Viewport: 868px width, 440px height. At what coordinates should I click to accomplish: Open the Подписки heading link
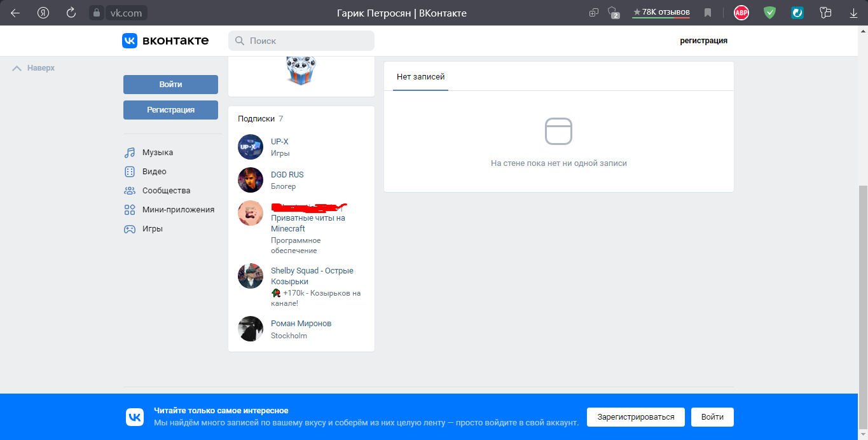point(256,119)
